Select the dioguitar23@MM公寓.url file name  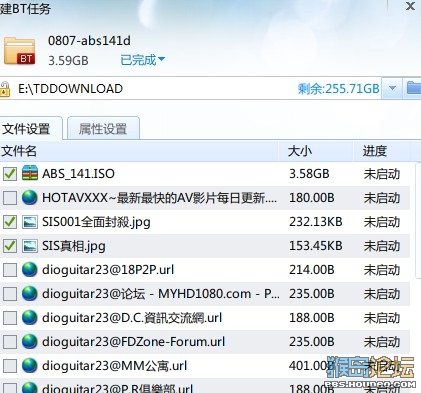[114, 366]
